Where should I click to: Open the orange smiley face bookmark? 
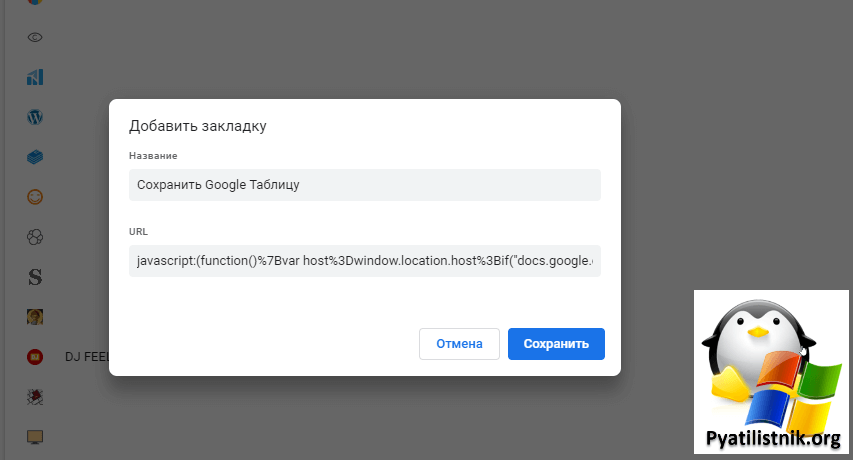click(35, 197)
